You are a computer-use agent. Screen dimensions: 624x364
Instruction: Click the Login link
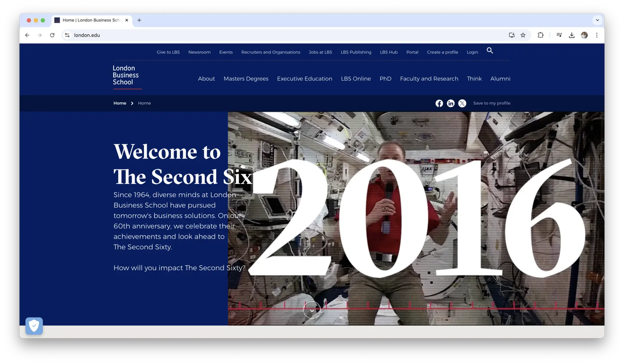click(472, 52)
